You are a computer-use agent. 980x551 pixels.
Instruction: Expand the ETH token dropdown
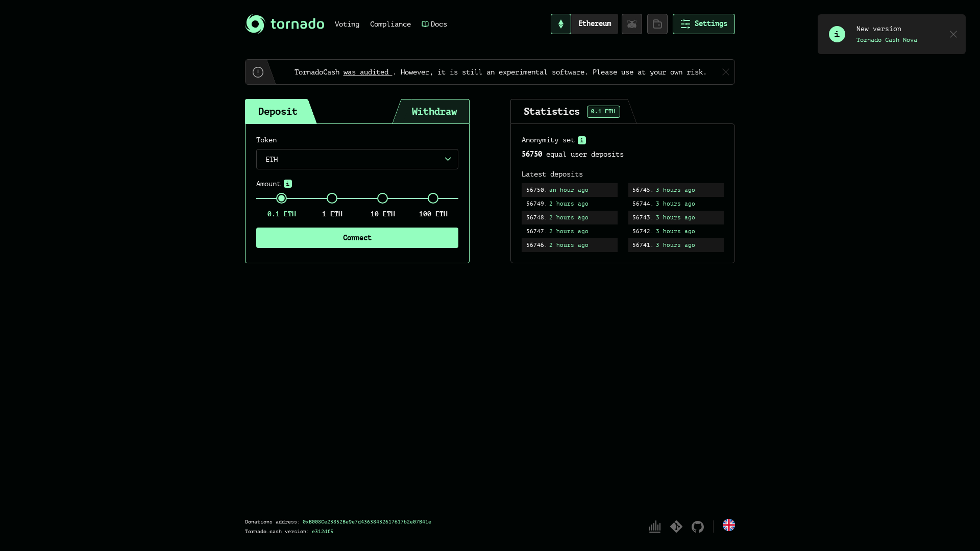357,159
